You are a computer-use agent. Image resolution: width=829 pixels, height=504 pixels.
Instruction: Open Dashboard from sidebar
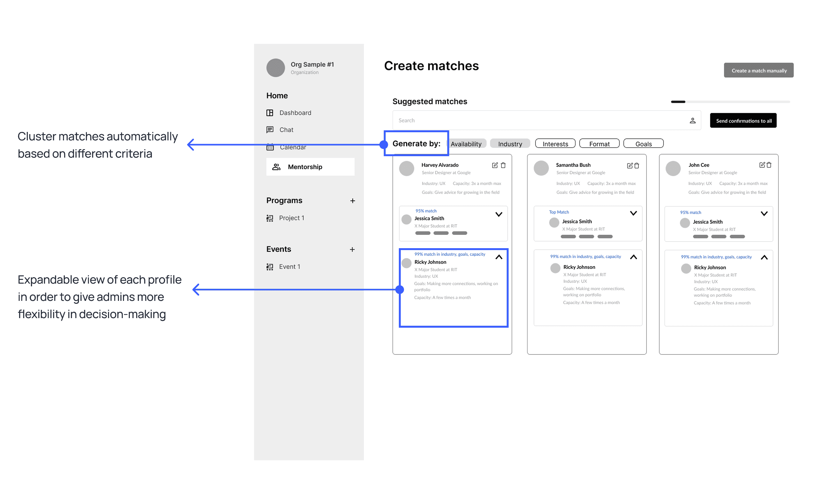tap(295, 113)
